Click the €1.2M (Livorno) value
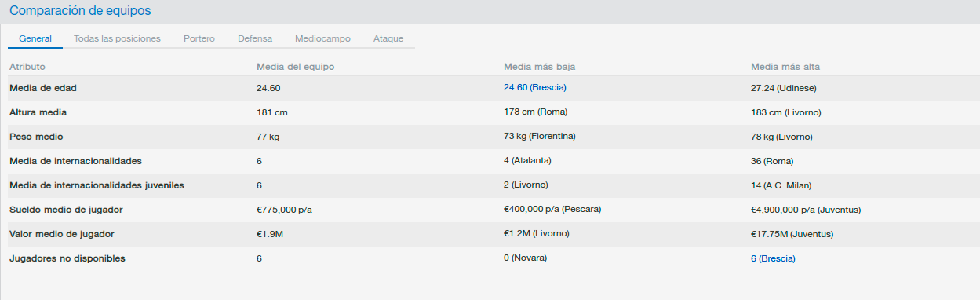 [x=537, y=234]
